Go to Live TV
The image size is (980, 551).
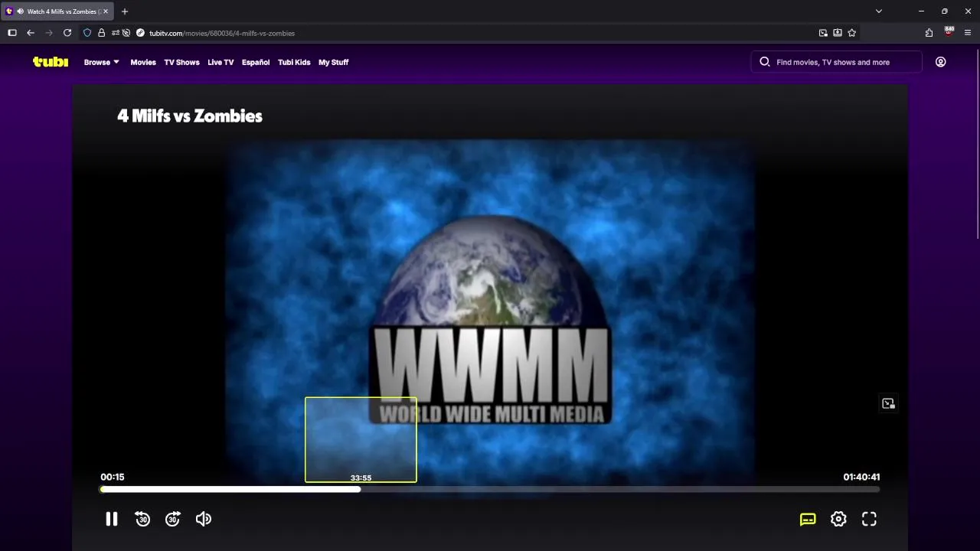220,62
